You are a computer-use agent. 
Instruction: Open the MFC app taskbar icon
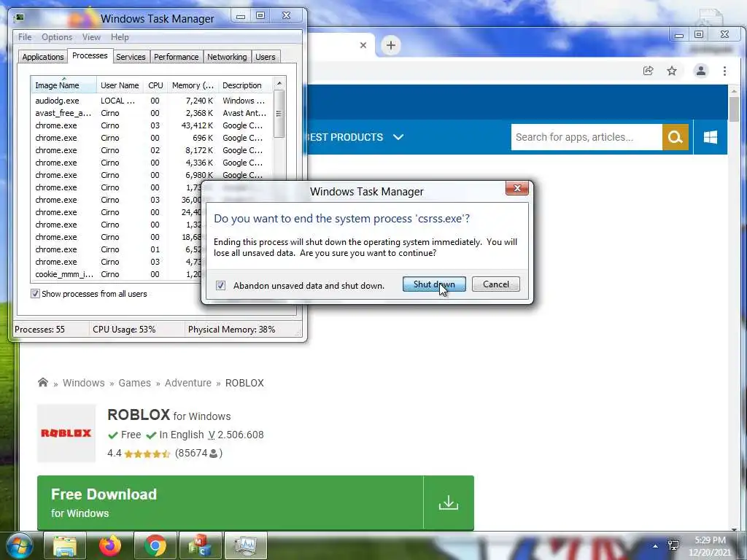click(x=200, y=546)
